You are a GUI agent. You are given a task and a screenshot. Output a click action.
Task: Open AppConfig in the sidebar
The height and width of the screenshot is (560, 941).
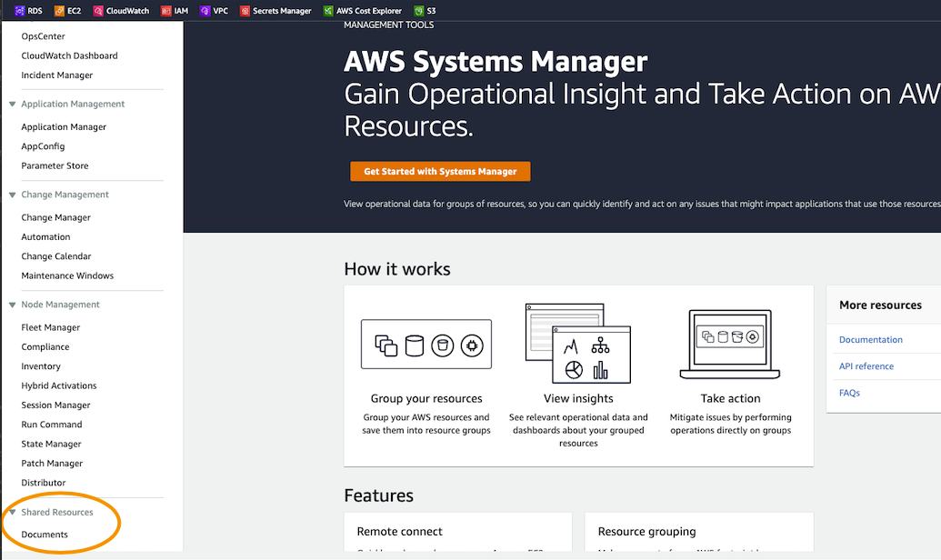tap(44, 146)
